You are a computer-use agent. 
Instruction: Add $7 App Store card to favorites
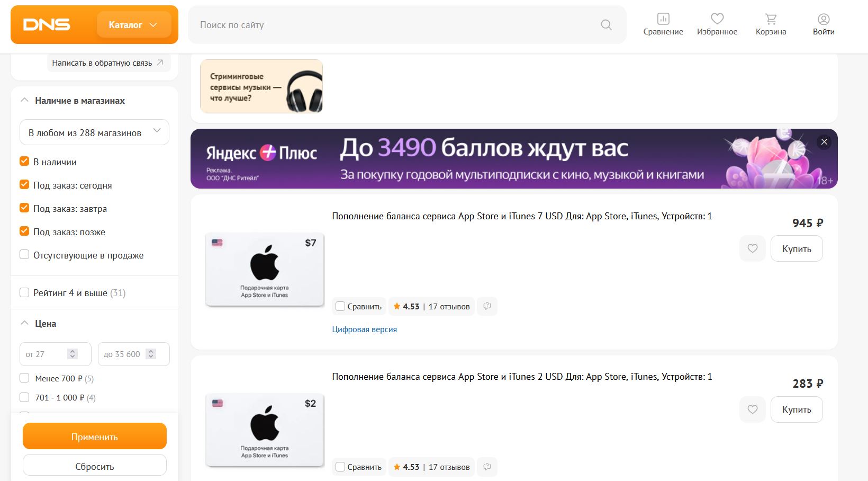tap(752, 248)
